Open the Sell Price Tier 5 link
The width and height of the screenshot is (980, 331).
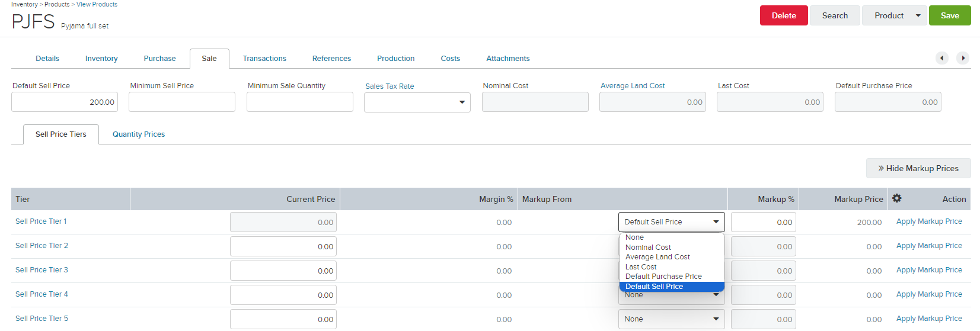click(42, 319)
